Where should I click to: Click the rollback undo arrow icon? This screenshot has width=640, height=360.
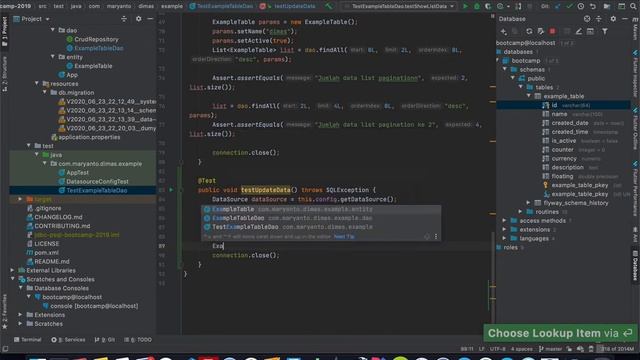(x=593, y=6)
